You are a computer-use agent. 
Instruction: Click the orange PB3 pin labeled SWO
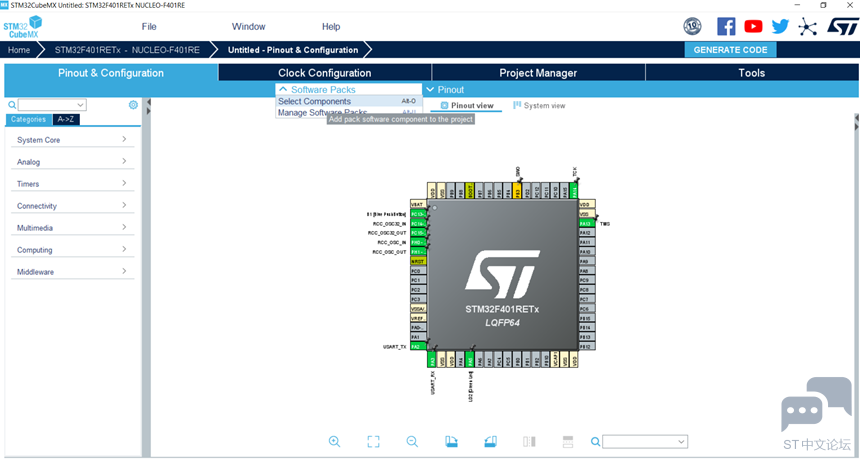tap(517, 191)
